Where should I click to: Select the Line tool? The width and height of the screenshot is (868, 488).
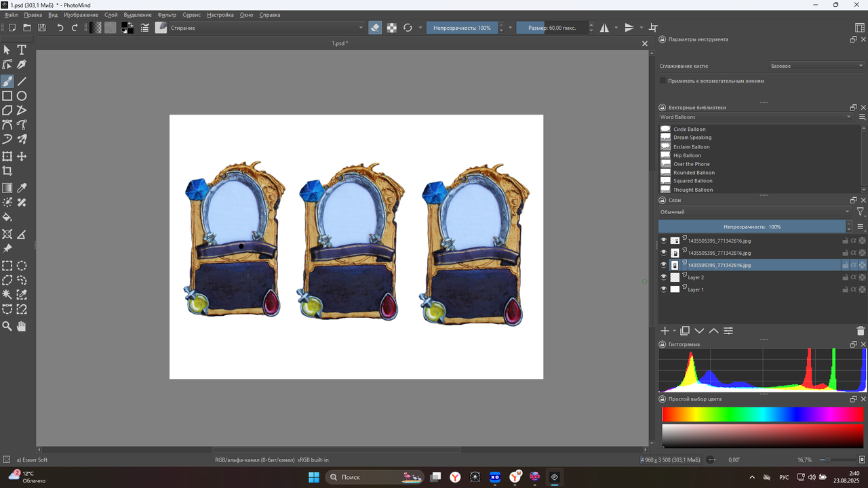point(22,81)
